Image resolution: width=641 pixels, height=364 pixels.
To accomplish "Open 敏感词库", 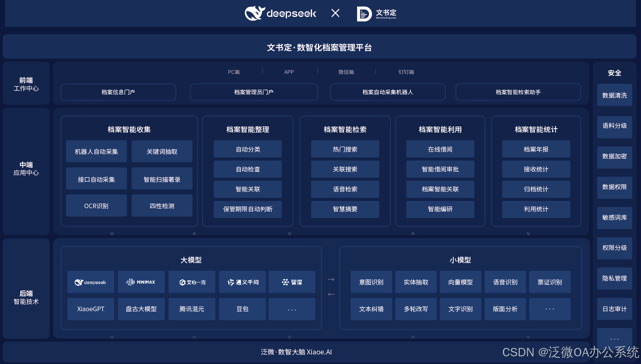I will (615, 217).
